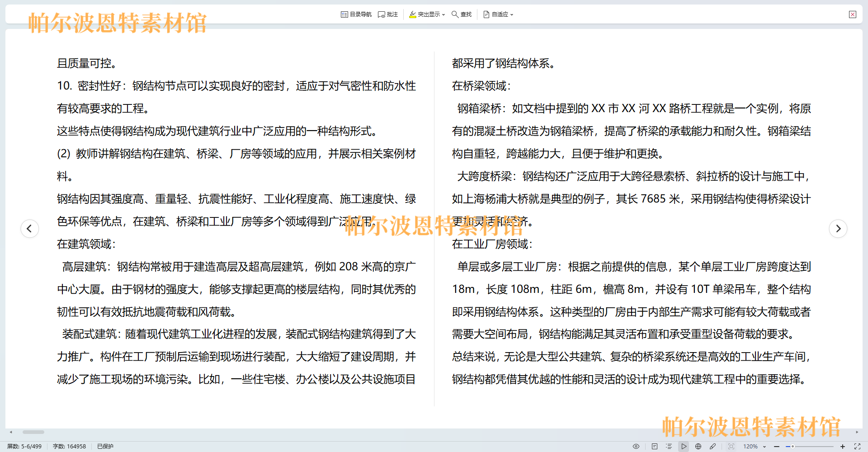The image size is (868, 452).
Task: Click the 屏数: 5-6/499 page indicator
Action: [24, 446]
